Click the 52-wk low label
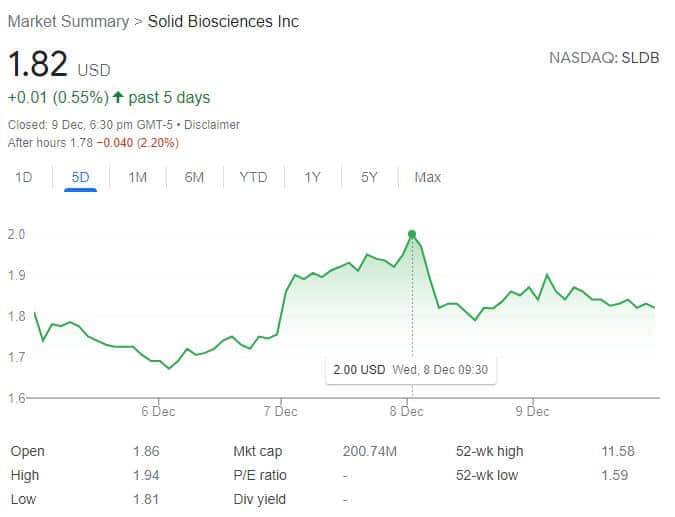This screenshot has height=517, width=675. [487, 475]
